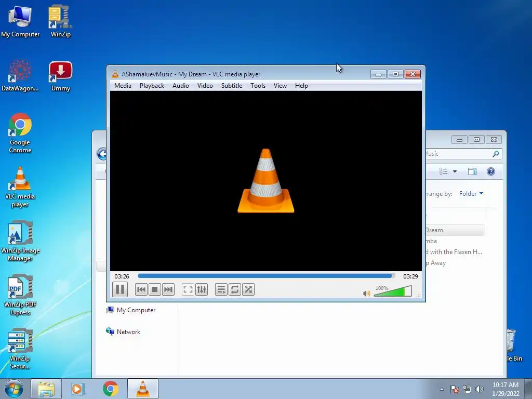
Task: Toggle the VLC playlist view
Action: pos(221,289)
